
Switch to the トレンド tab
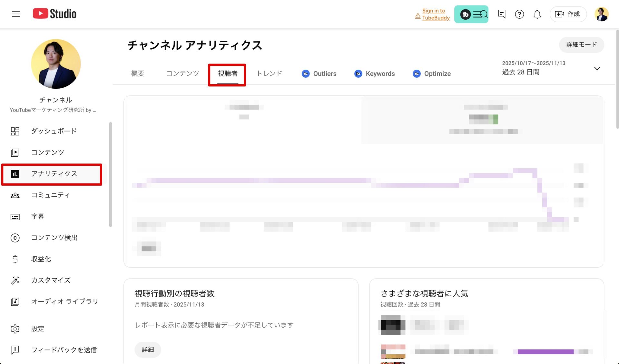click(x=269, y=74)
